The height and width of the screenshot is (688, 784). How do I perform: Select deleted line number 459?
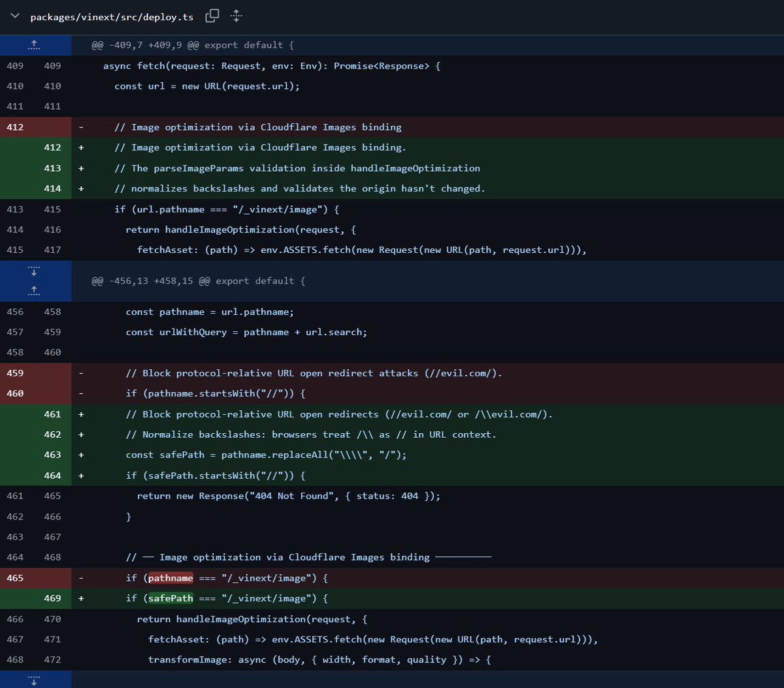pyautogui.click(x=14, y=374)
